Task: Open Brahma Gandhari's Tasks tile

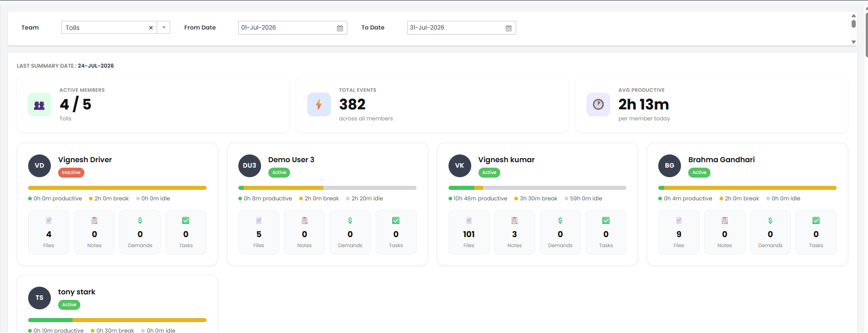Action: (816, 232)
